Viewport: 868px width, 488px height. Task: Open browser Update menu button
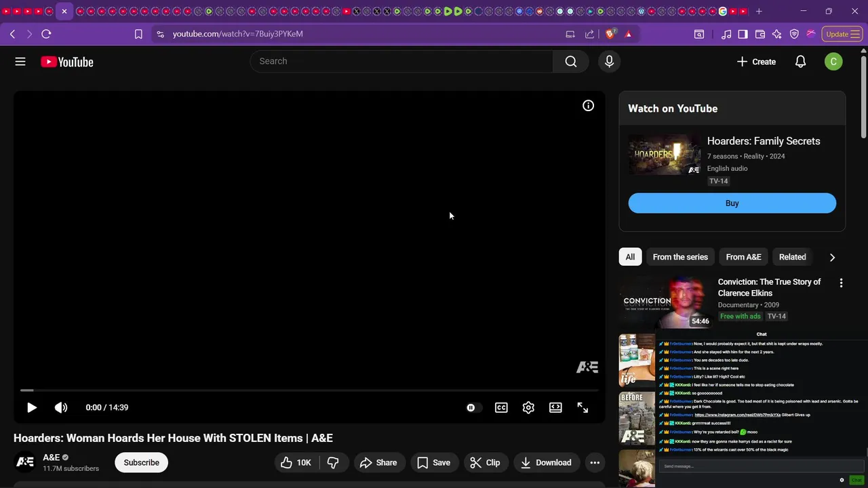[x=842, y=34]
